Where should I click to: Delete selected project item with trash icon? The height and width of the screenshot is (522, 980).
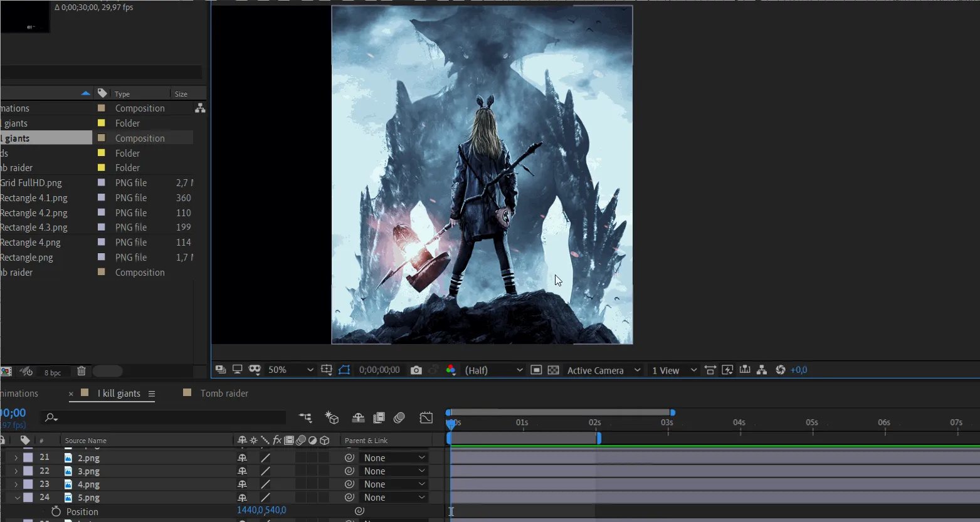tap(81, 371)
